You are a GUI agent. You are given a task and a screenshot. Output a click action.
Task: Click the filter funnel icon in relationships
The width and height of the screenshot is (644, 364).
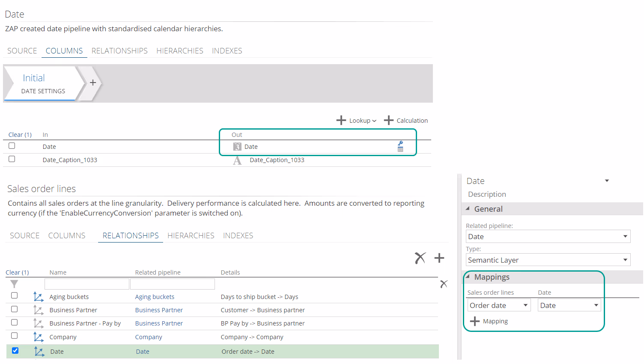pos(14,284)
